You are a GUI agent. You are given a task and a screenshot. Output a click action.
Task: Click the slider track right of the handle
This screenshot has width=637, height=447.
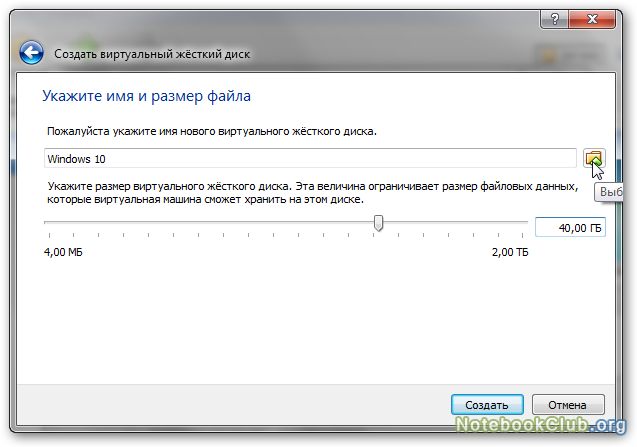[x=455, y=222]
